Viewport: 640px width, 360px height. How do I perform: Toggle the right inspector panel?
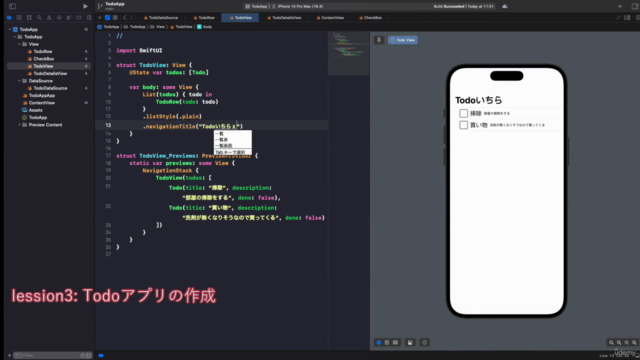[x=635, y=6]
